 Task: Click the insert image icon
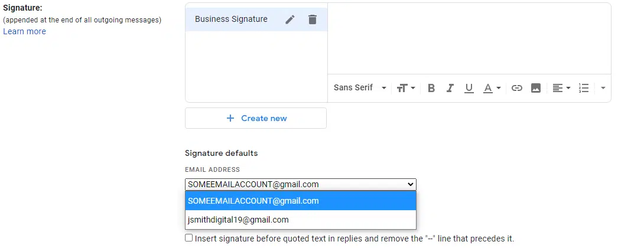coord(536,88)
